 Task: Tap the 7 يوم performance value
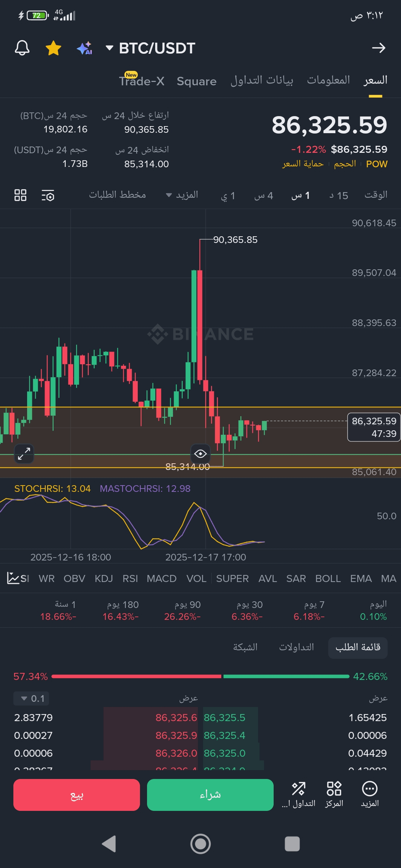point(309,617)
